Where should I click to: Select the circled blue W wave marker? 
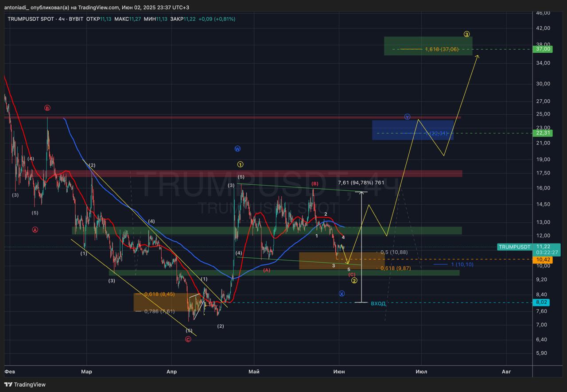237,149
